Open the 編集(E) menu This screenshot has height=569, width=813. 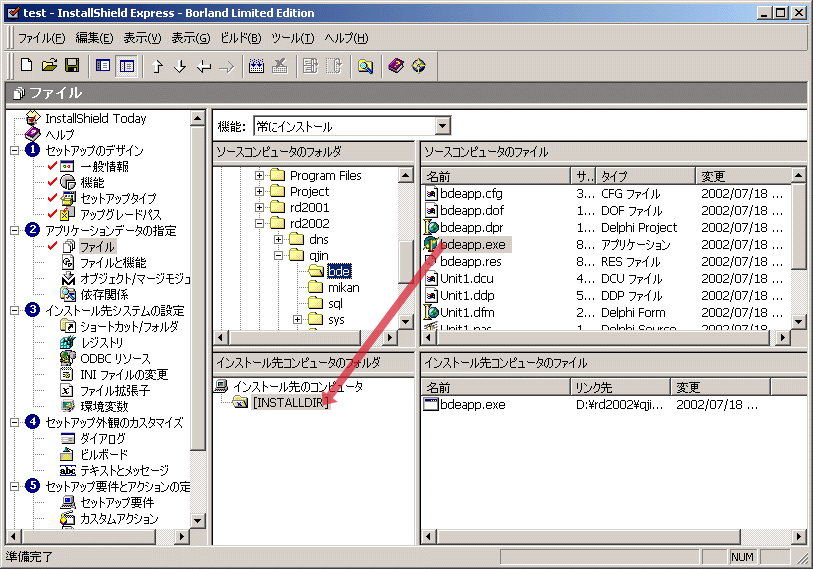pyautogui.click(x=94, y=38)
